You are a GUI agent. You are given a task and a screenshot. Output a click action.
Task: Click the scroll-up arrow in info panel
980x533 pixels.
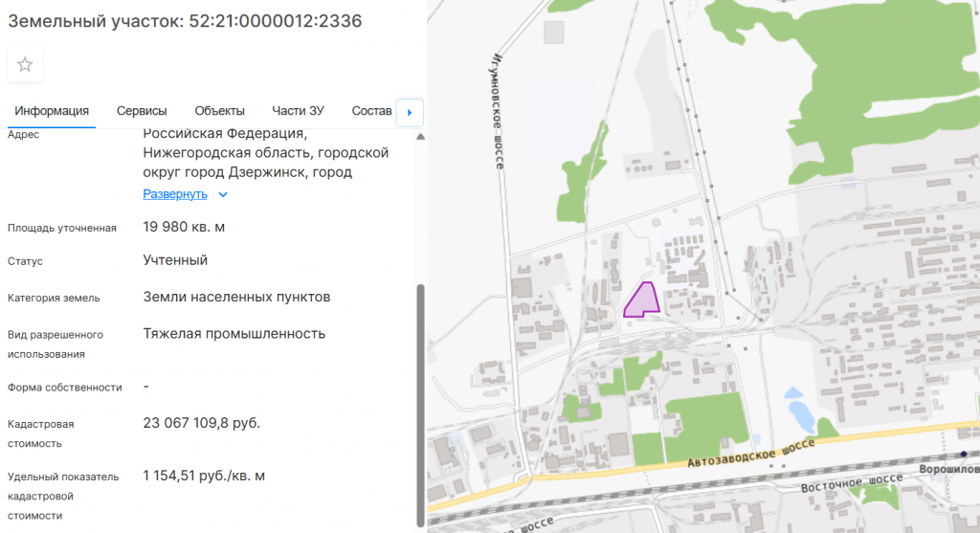pyautogui.click(x=419, y=138)
